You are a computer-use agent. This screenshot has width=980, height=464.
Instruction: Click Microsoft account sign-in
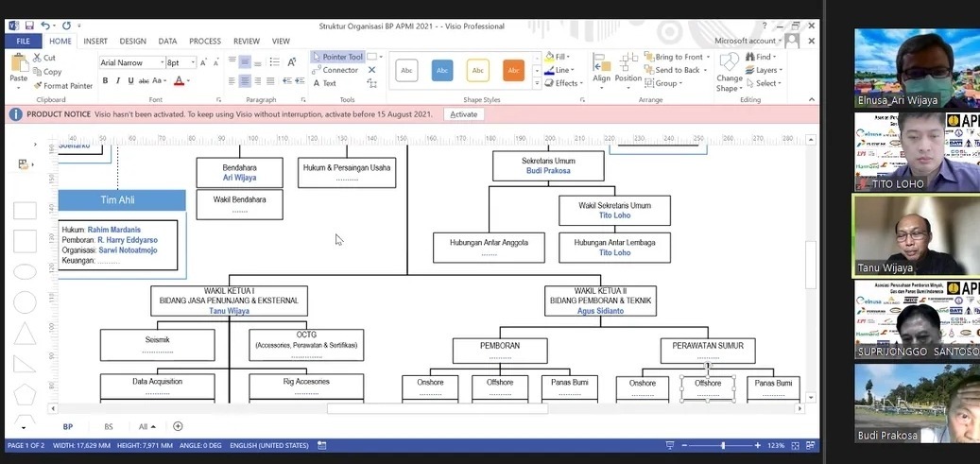[748, 41]
